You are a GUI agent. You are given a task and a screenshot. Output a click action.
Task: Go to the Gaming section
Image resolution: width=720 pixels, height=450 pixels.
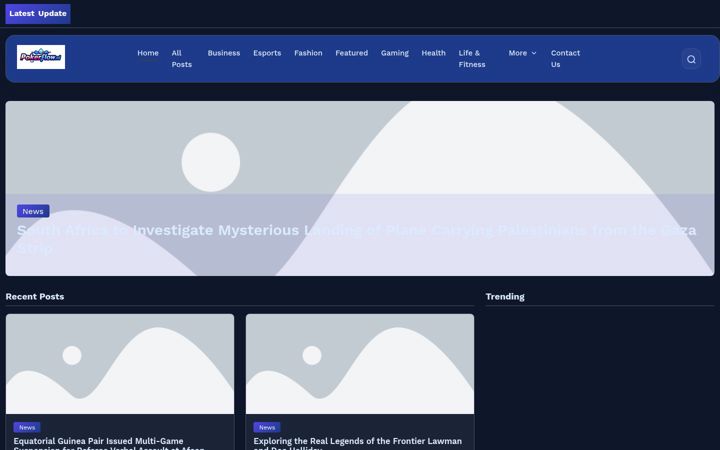coord(394,53)
